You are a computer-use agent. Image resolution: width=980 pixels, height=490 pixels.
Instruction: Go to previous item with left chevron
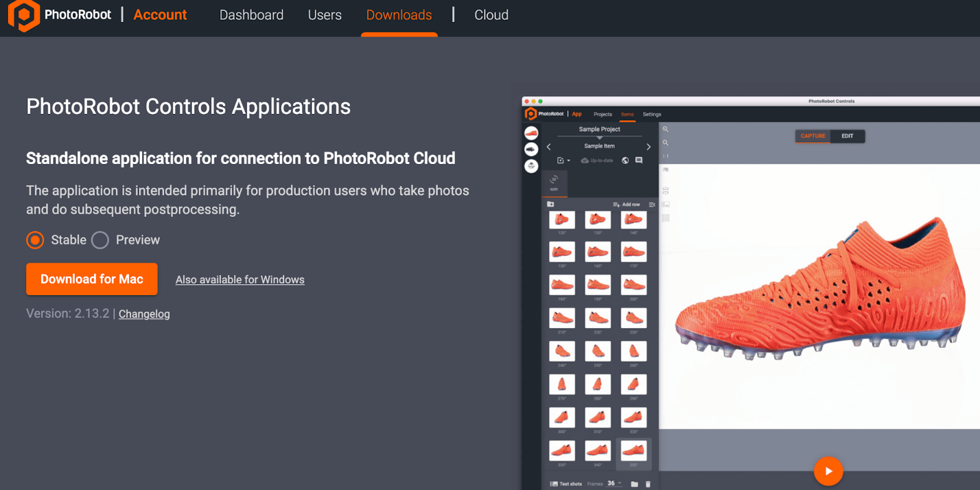(549, 147)
